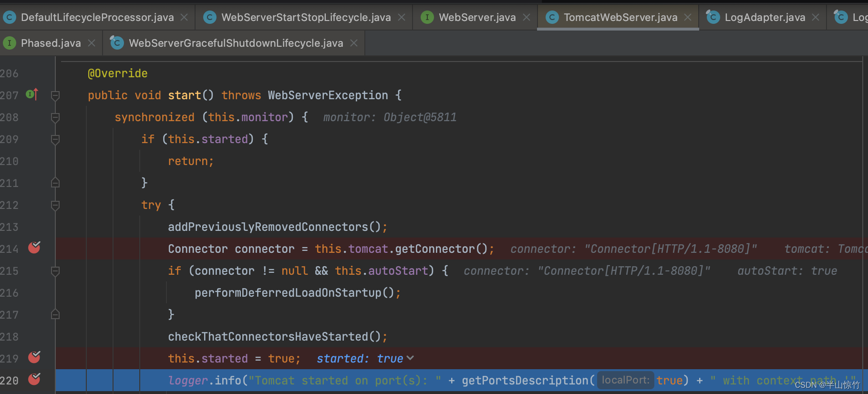Collapse the start() method fold on line 207
Viewport: 868px width, 394px height.
click(x=55, y=96)
